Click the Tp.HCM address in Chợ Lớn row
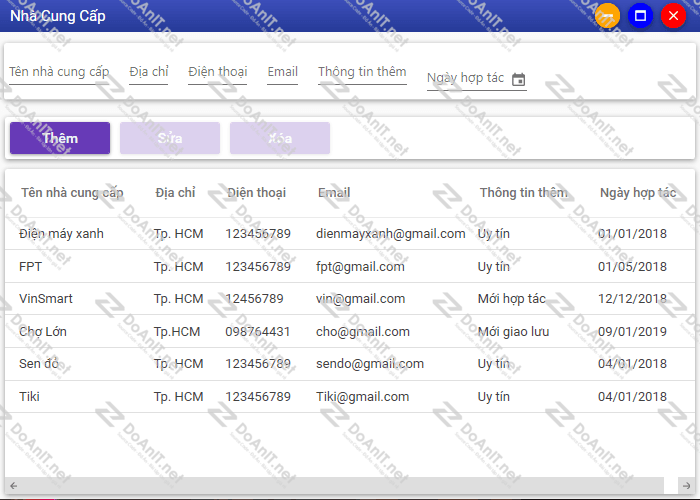The width and height of the screenshot is (700, 500). [177, 332]
